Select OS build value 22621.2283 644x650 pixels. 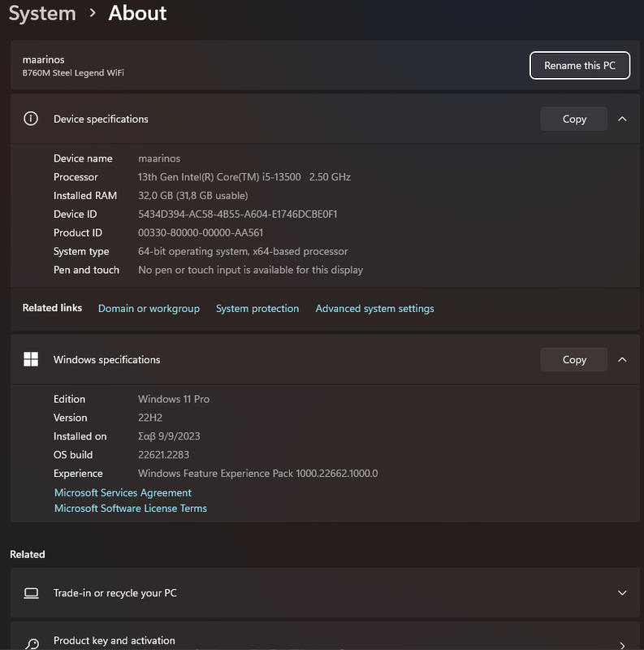163,455
